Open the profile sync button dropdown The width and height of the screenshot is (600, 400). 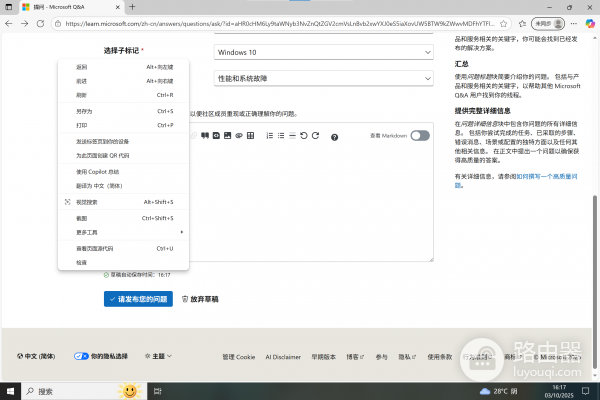coord(548,24)
